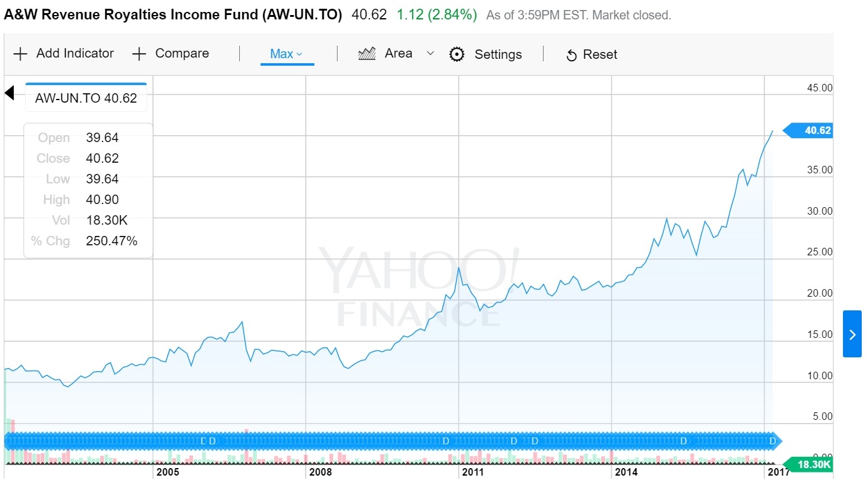Click the Settings gear icon
868x490 pixels.
pyautogui.click(x=457, y=54)
